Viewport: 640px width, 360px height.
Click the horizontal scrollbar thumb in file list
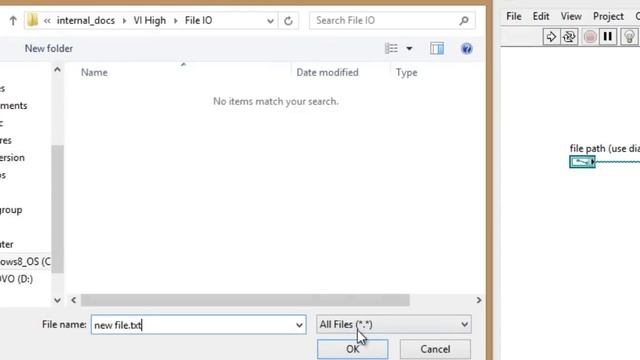245,300
